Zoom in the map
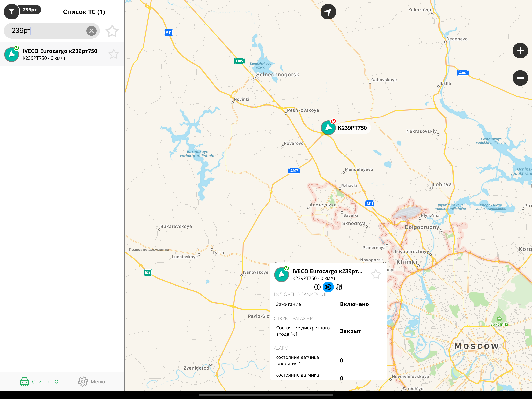Viewport: 532px width, 399px height. coord(520,50)
